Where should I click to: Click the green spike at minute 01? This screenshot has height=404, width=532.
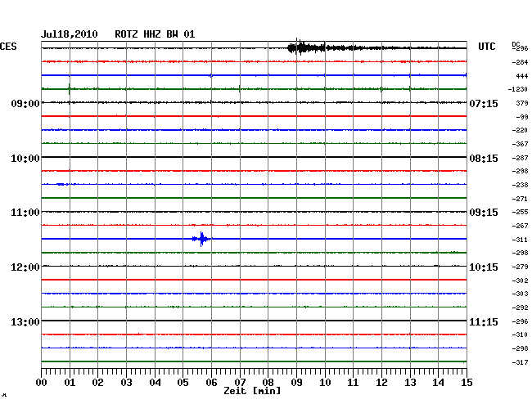point(70,89)
